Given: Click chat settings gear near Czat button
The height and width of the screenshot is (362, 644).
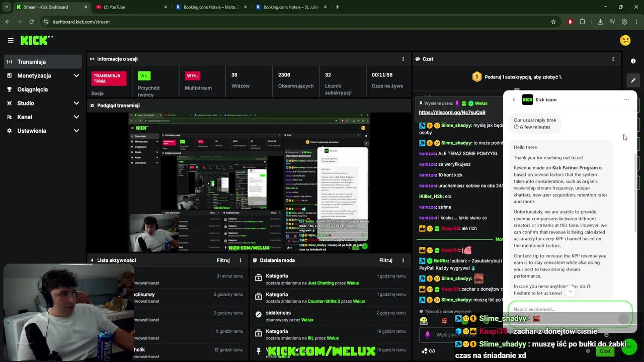Looking at the screenshot, I should 588,351.
